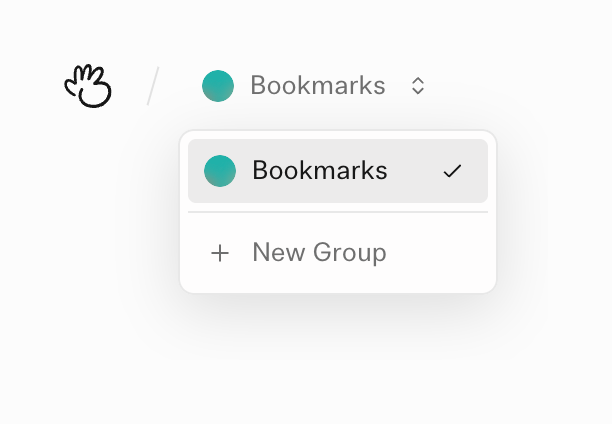
Task: Click the waving hand logo icon
Action: (x=87, y=86)
